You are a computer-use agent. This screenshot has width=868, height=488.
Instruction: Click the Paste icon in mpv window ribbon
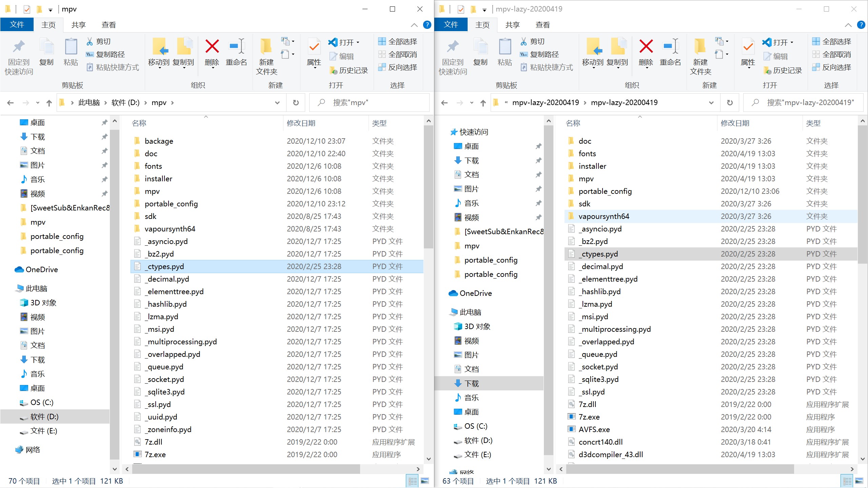[71, 52]
